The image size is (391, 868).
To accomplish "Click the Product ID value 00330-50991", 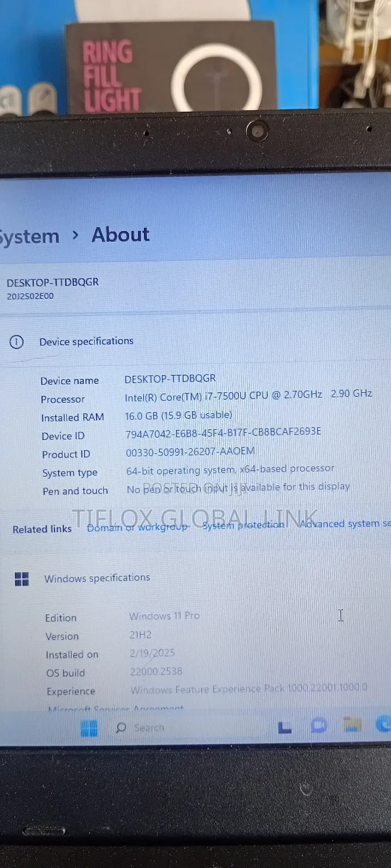I will pos(190,451).
